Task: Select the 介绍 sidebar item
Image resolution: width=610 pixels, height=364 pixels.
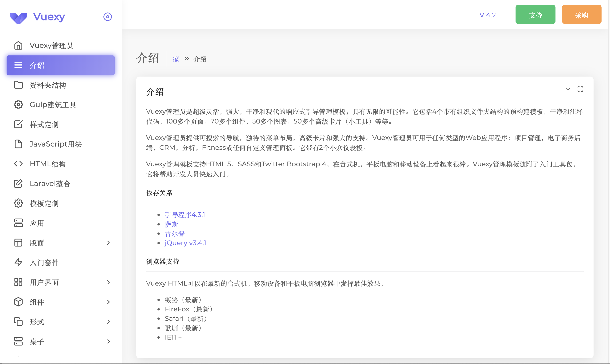Action: tap(61, 65)
